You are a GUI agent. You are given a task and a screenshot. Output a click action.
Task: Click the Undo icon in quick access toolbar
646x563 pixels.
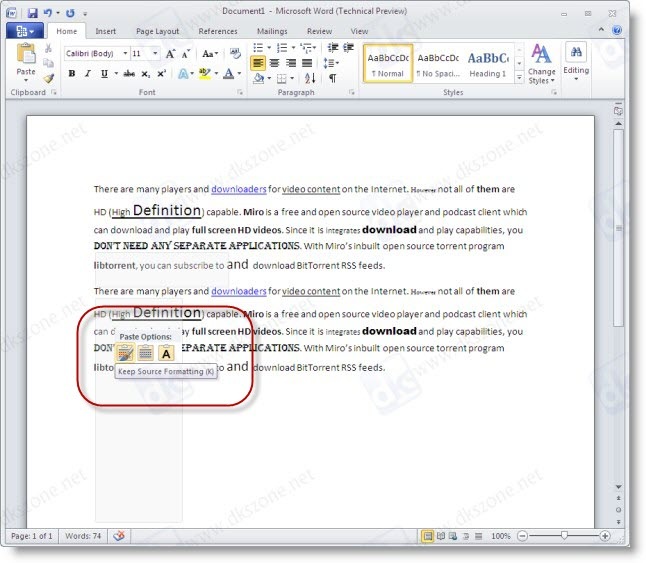(48, 13)
